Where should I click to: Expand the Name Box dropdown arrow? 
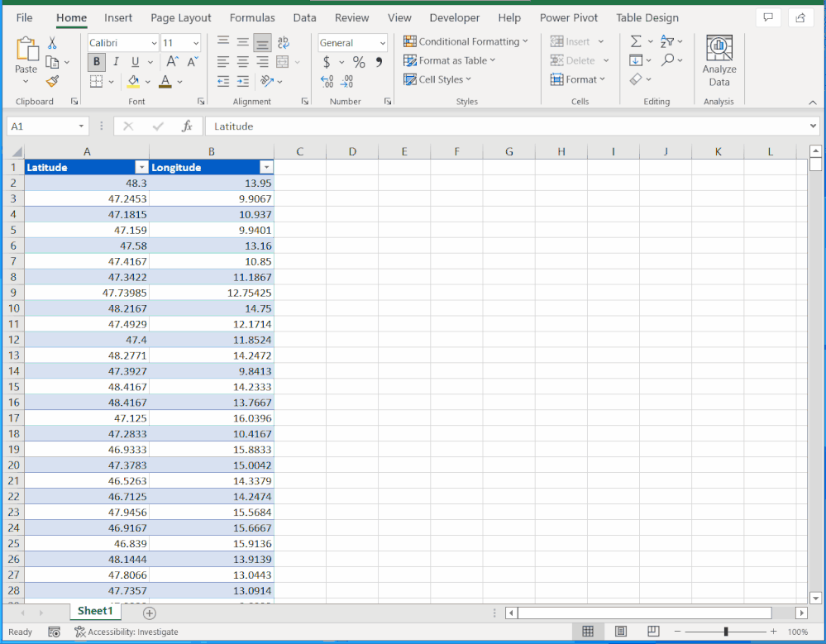(81, 126)
